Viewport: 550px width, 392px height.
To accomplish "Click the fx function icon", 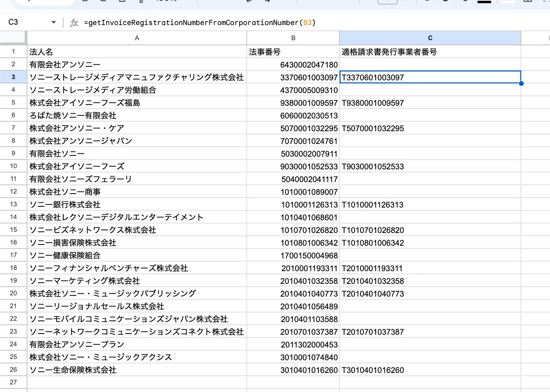I will pos(74,23).
